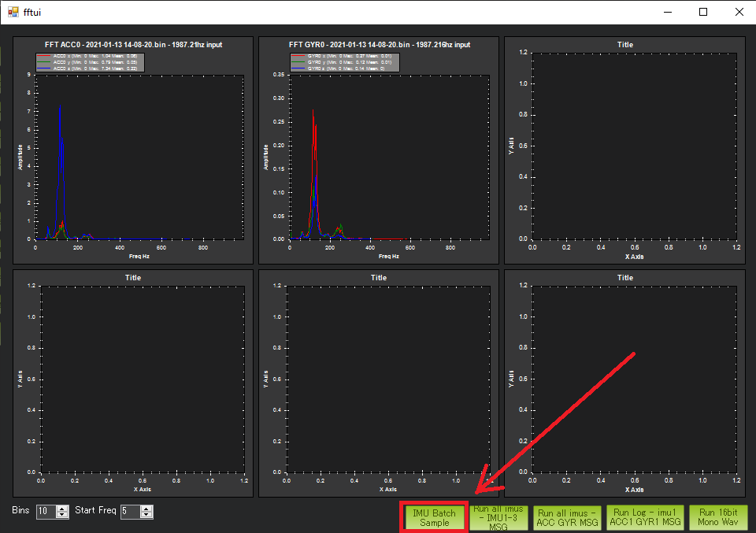Viewport: 756px width, 533px height.
Task: Click the highlighted red arrow's IMU Batch Sample target
Action: coord(434,516)
